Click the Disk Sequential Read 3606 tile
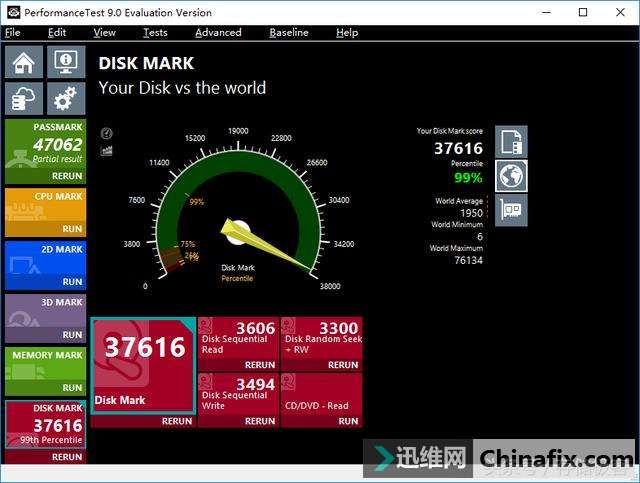The width and height of the screenshot is (640, 483). click(x=239, y=344)
